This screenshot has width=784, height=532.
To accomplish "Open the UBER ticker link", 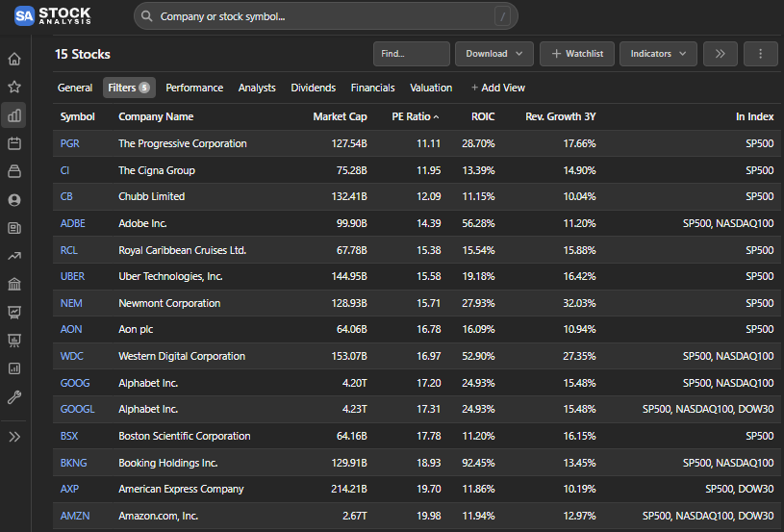I will pos(72,276).
